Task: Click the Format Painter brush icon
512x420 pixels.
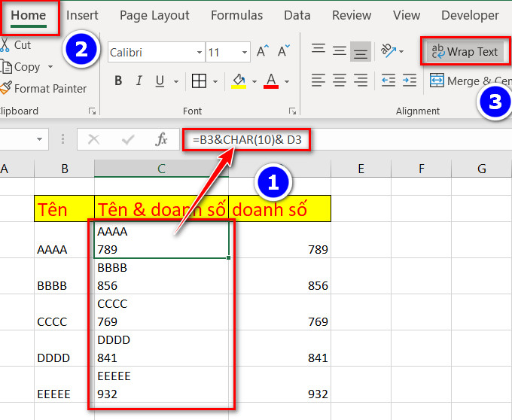Action: 6,89
